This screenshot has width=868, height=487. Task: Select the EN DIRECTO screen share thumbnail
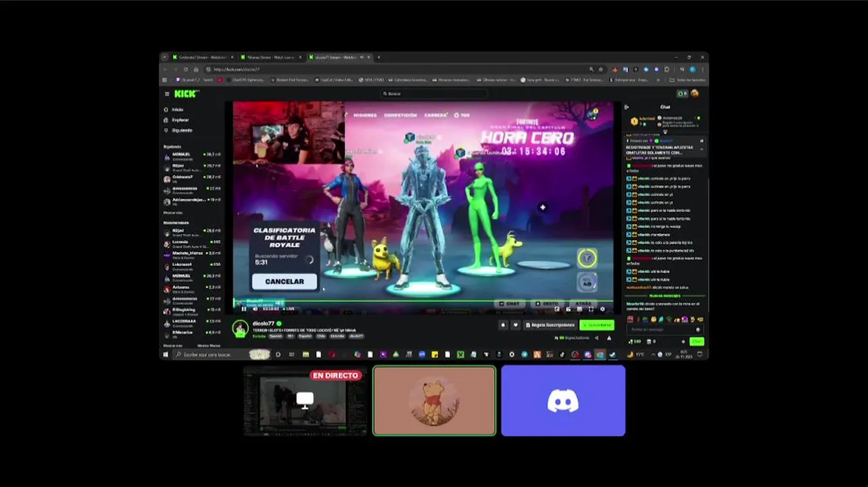coord(306,401)
